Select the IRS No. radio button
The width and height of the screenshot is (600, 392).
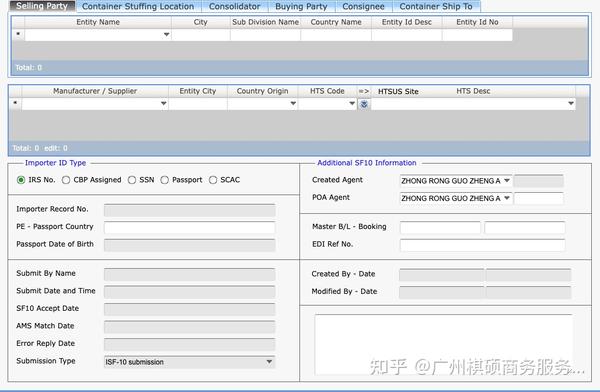(21, 180)
